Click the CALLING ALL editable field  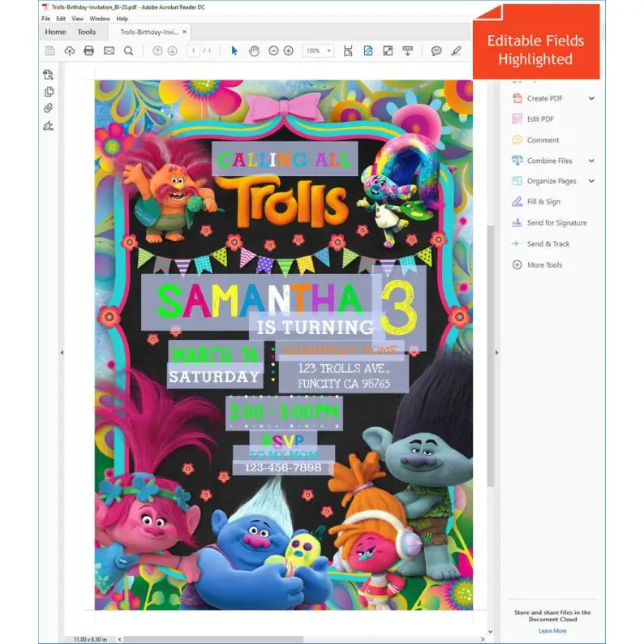(x=285, y=158)
